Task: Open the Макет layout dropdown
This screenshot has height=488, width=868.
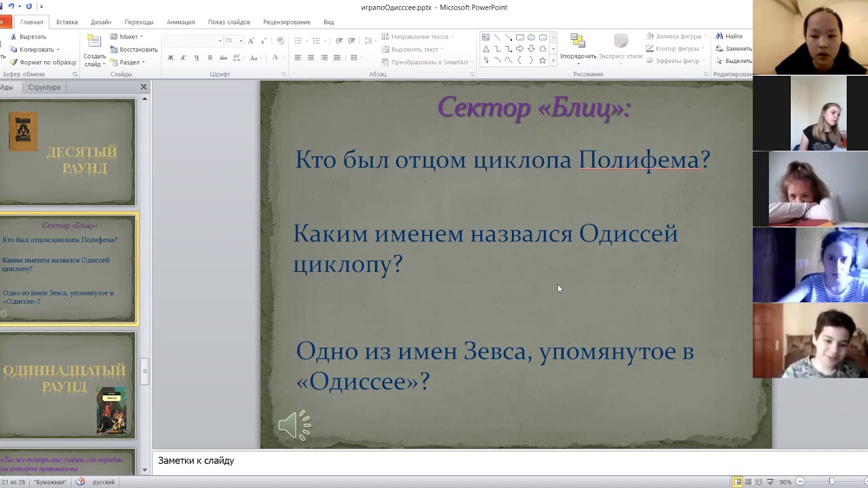Action: point(126,37)
